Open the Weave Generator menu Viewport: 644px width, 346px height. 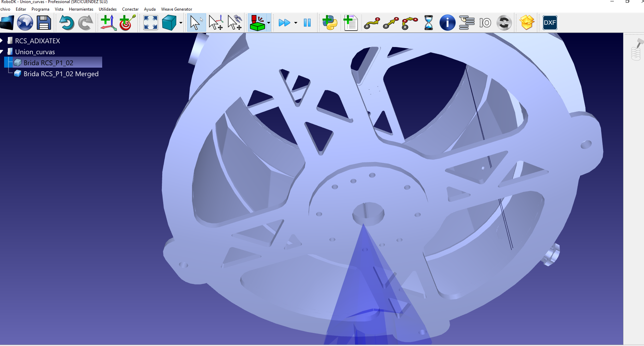click(x=176, y=9)
